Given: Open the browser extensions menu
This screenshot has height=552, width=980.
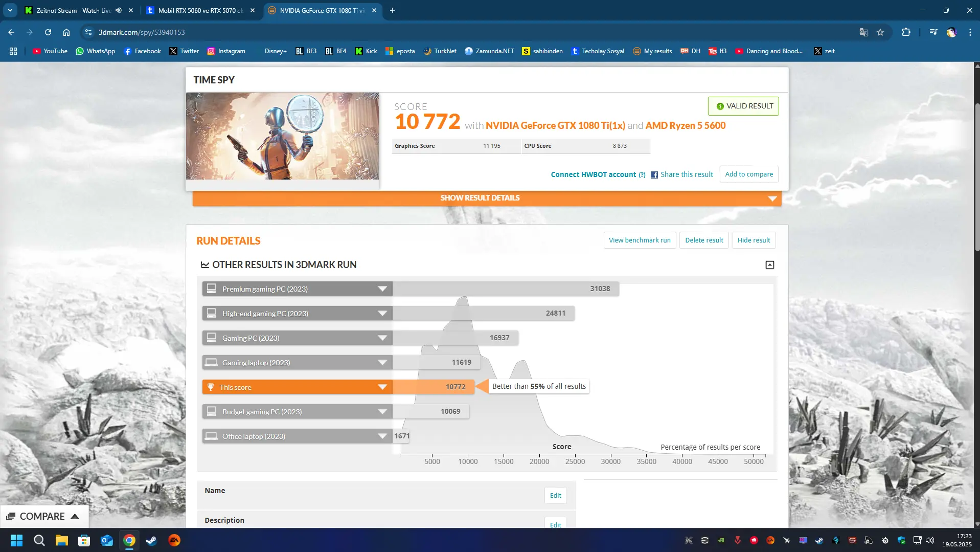Looking at the screenshot, I should pos(906,32).
